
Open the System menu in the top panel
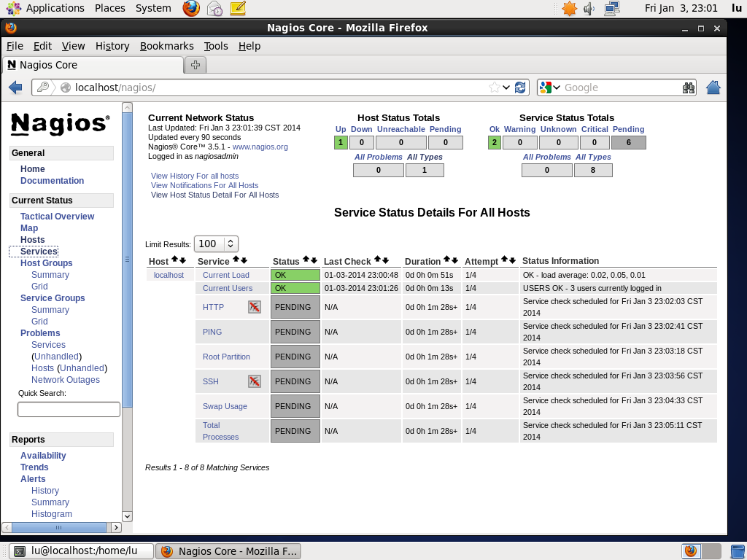tap(152, 8)
